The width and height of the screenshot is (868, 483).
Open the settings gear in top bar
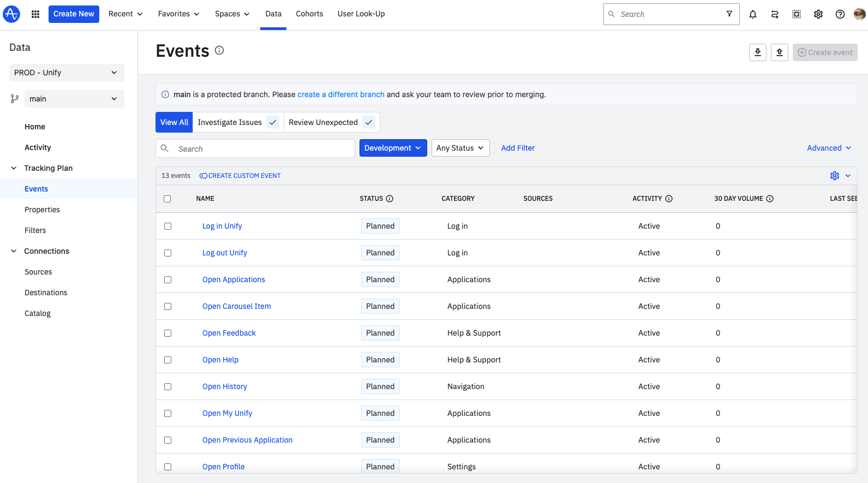click(x=818, y=14)
